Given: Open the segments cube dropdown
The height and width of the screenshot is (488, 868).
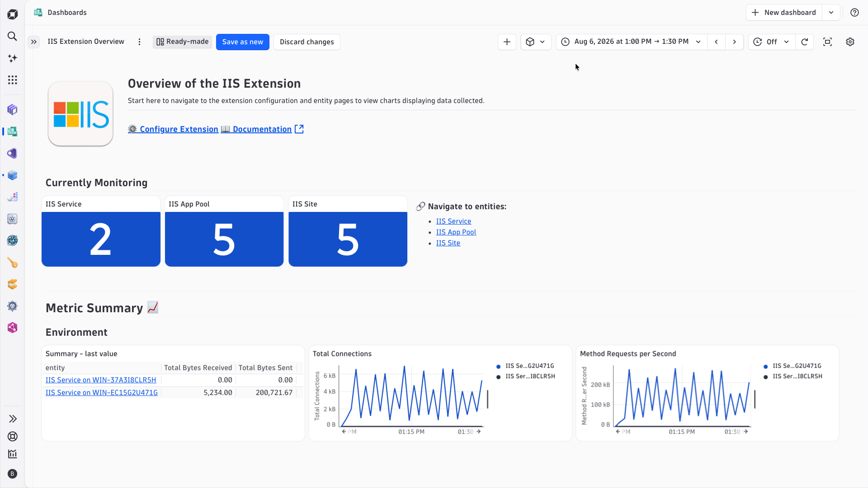Looking at the screenshot, I should [x=536, y=42].
